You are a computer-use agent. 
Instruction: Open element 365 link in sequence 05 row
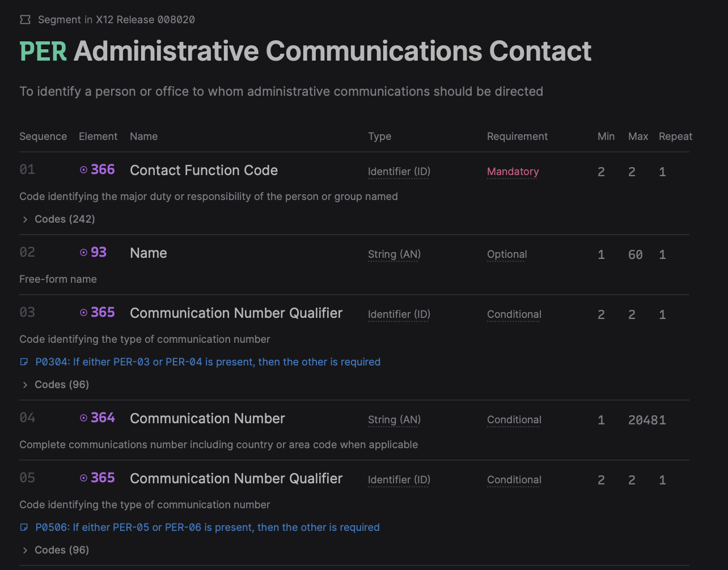(103, 478)
